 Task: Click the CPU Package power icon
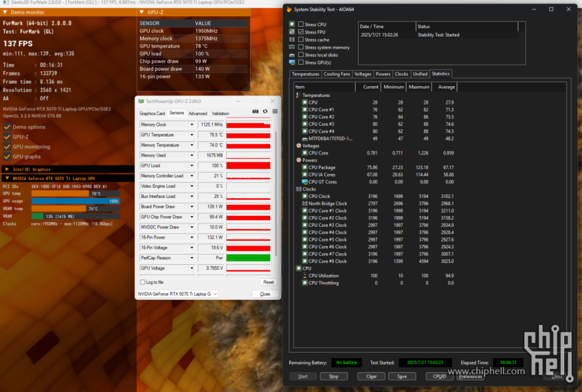(305, 167)
